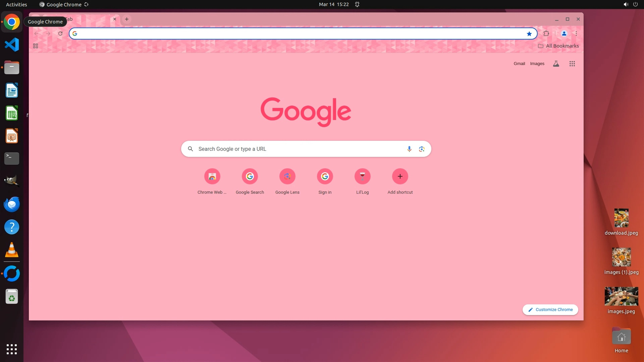Toggle the bookmark star in address bar
Image resolution: width=644 pixels, height=362 pixels.
pyautogui.click(x=529, y=34)
